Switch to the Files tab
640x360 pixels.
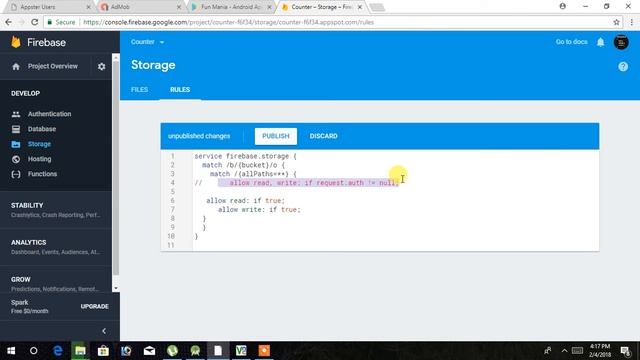140,90
